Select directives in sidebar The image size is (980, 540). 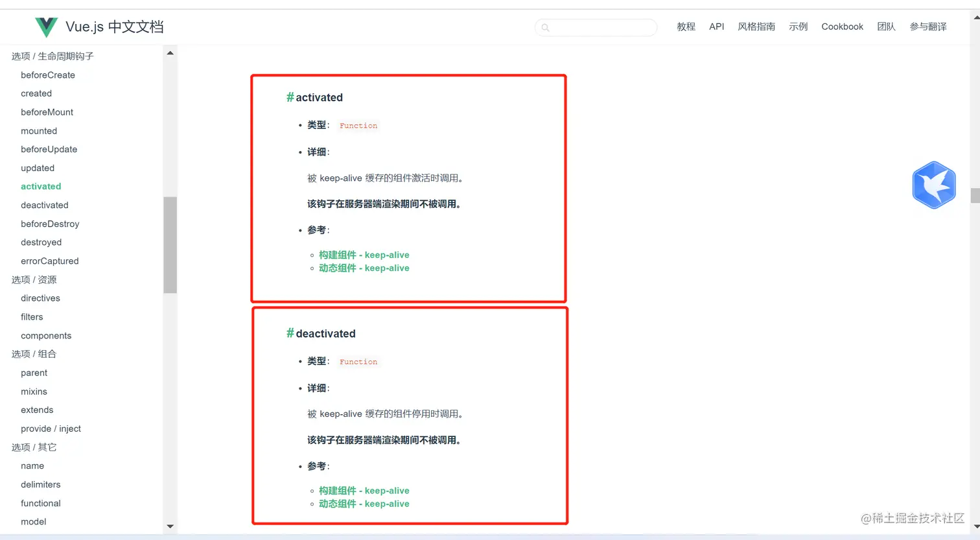[x=40, y=298]
